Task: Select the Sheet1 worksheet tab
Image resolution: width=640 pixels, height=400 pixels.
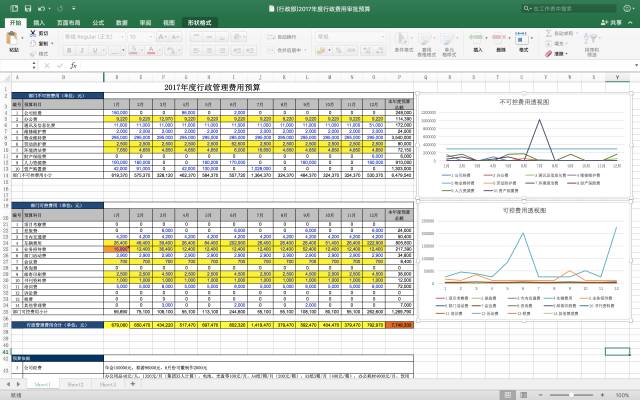Action: (42, 384)
